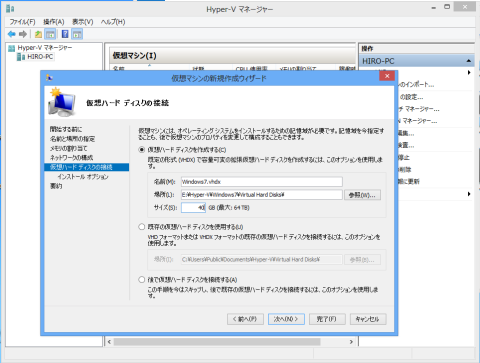This screenshot has width=480, height=363.
Task: Click the サイズ field showing 40
Action: point(193,208)
